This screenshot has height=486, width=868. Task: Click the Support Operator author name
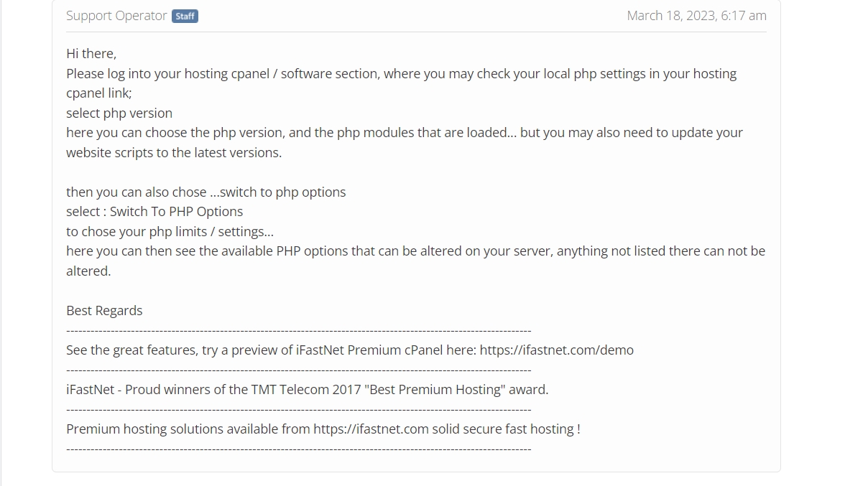pos(116,16)
